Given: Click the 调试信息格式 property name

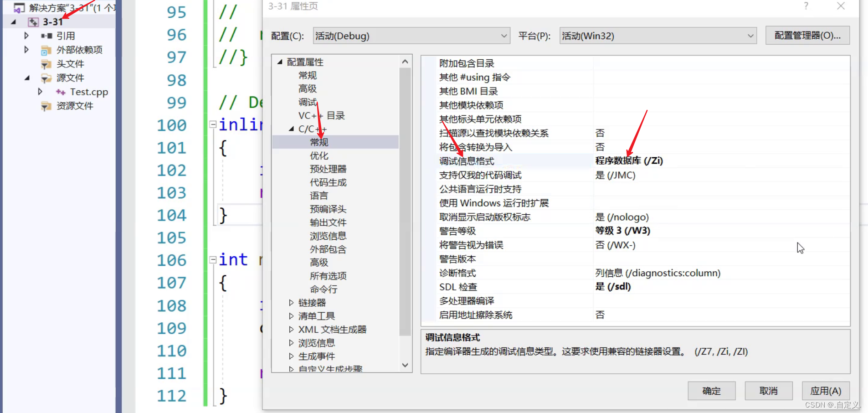Looking at the screenshot, I should click(467, 161).
